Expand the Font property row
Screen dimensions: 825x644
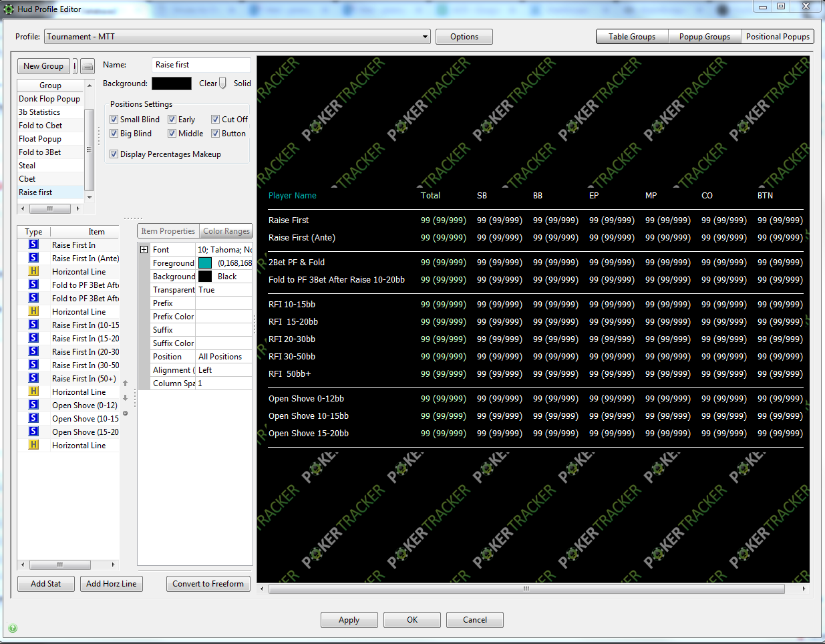[144, 250]
